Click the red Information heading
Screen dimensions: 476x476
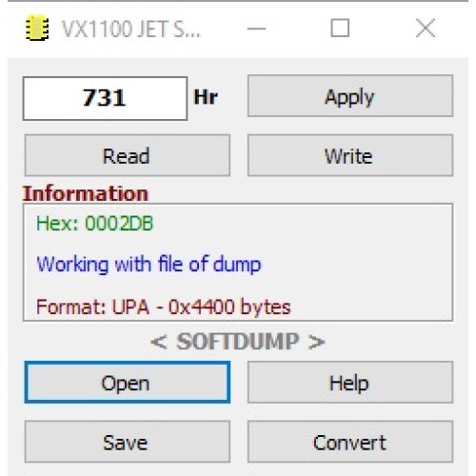coord(86,193)
